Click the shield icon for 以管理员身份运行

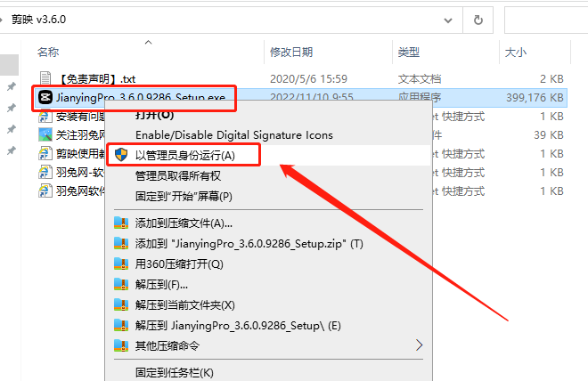click(x=121, y=155)
